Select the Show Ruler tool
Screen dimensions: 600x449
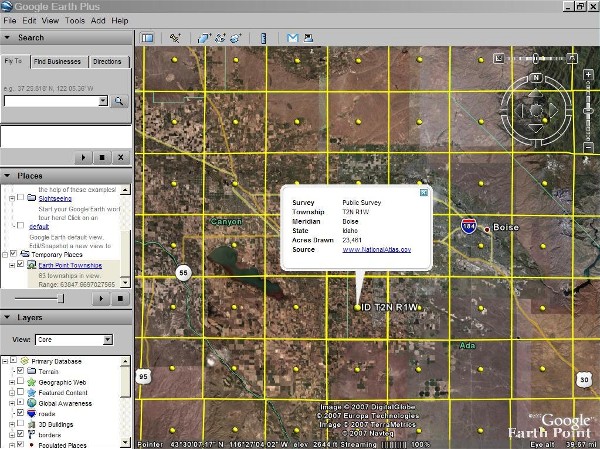tap(263, 38)
